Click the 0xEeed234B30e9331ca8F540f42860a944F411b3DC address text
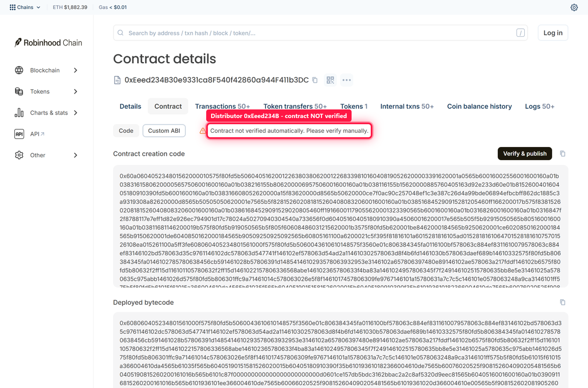Viewport: 588px width, 388px height. point(217,80)
